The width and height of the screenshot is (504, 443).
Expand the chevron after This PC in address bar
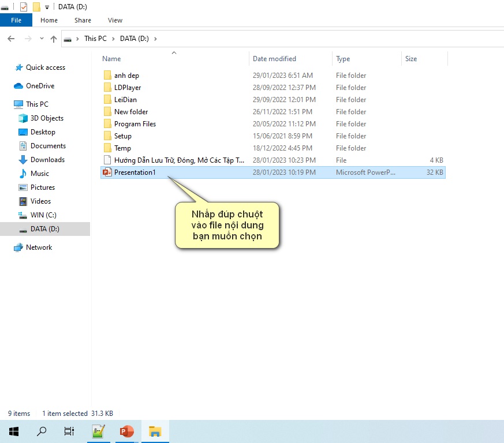pos(113,39)
